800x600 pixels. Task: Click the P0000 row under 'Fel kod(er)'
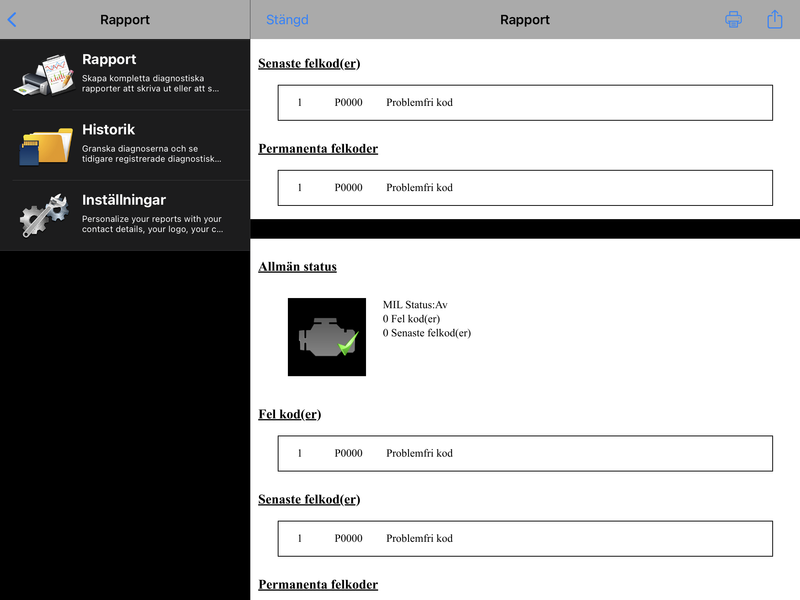coord(525,453)
